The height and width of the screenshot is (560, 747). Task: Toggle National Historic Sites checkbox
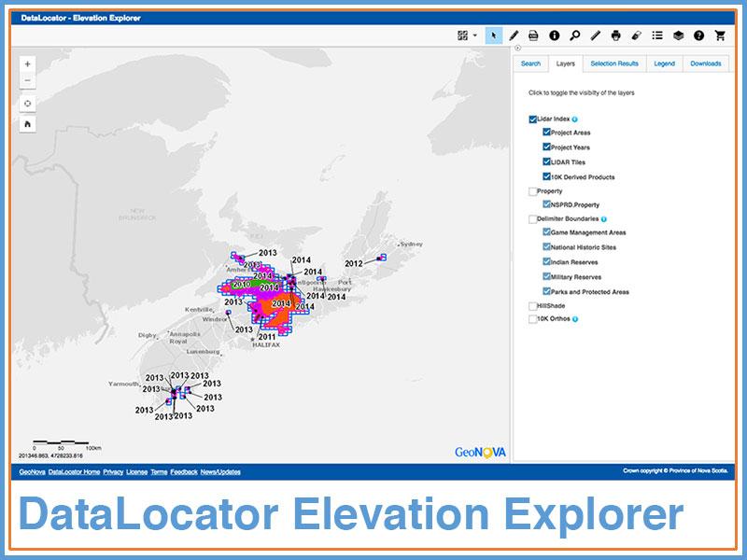(x=547, y=246)
